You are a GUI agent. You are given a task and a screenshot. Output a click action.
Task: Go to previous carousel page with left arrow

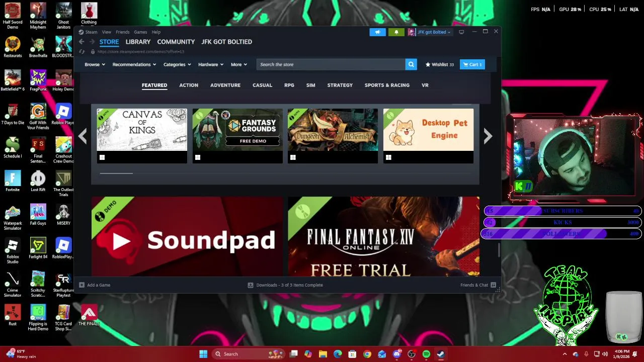pyautogui.click(x=83, y=136)
